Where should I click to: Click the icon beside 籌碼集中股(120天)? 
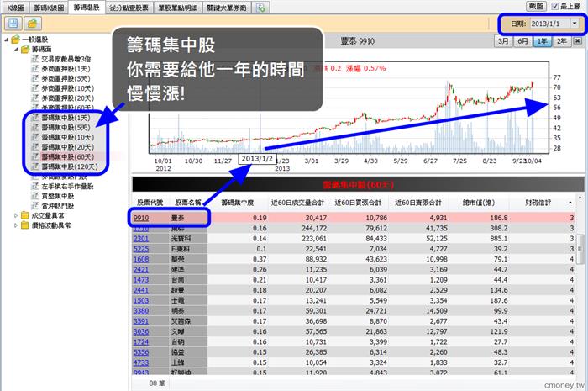coord(35,166)
